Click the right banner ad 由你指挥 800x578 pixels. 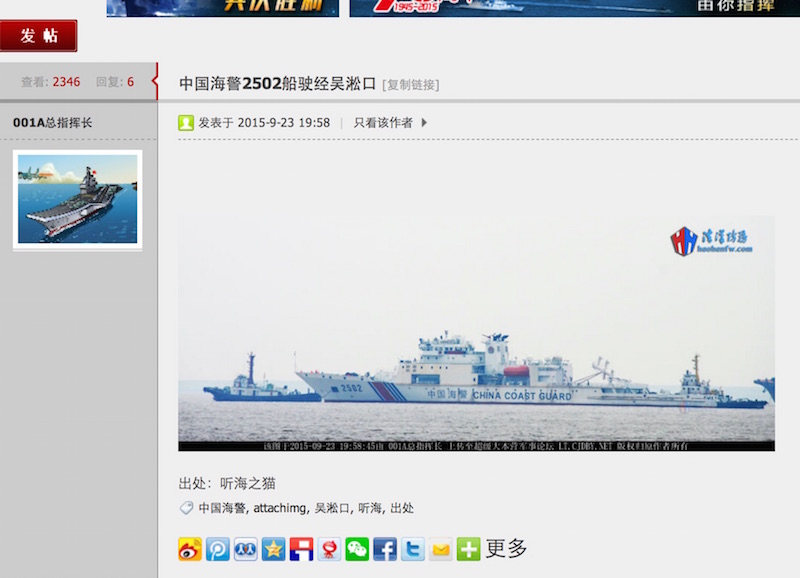(574, 8)
